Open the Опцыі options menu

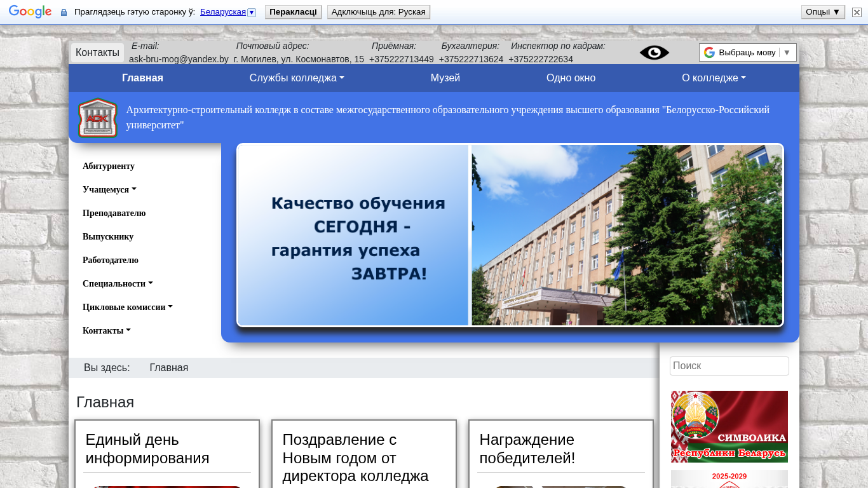[x=823, y=12]
